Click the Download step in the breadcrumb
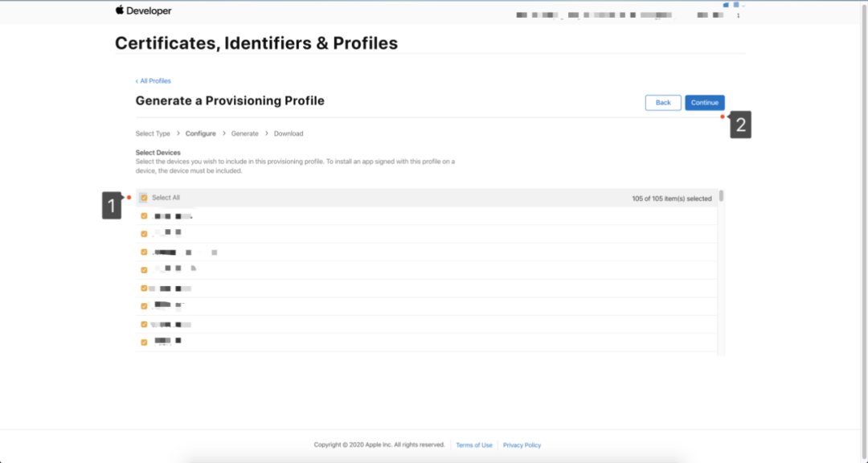This screenshot has width=868, height=463. click(x=289, y=133)
